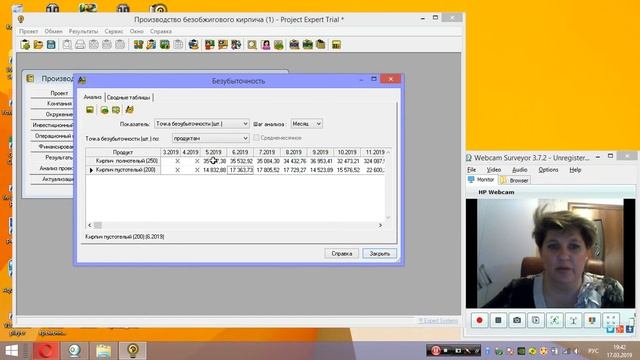Click the red pause recorder icon in tray

click(435, 350)
